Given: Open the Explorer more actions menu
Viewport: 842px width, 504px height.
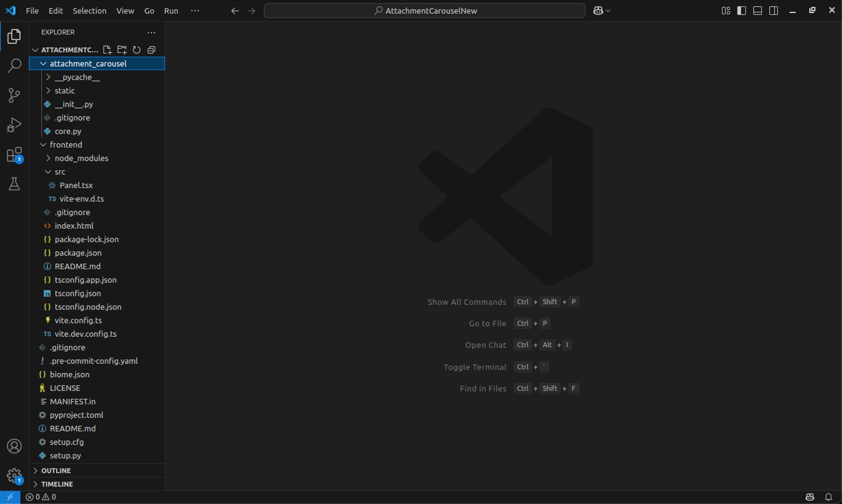Looking at the screenshot, I should [x=151, y=32].
